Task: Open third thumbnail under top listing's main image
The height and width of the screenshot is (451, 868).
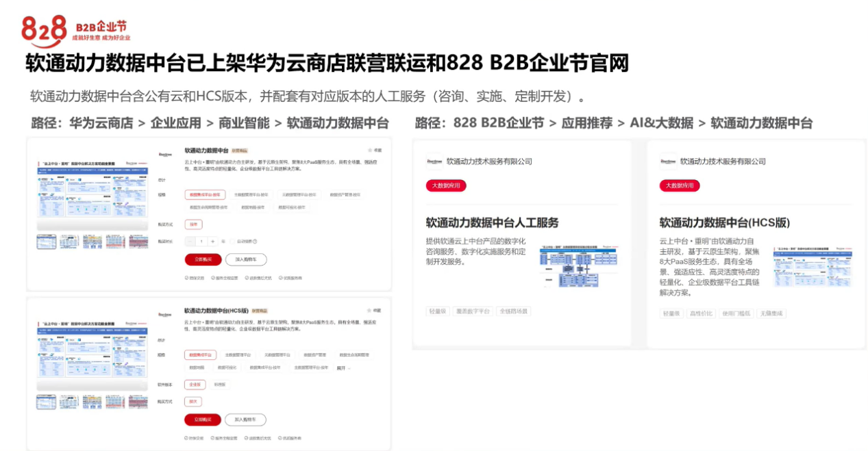Action: point(92,241)
